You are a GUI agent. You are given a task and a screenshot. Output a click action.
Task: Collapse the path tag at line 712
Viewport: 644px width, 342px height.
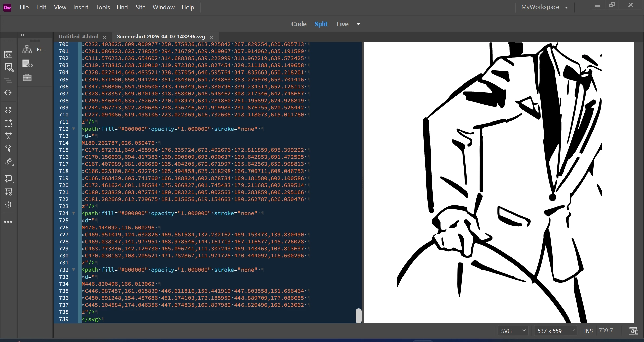tap(74, 129)
